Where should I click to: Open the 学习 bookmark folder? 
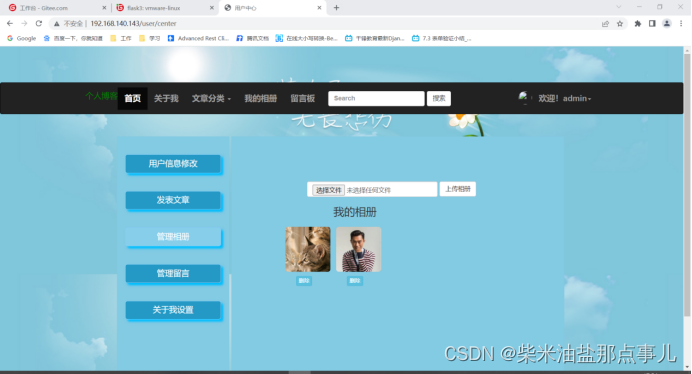tap(150, 38)
